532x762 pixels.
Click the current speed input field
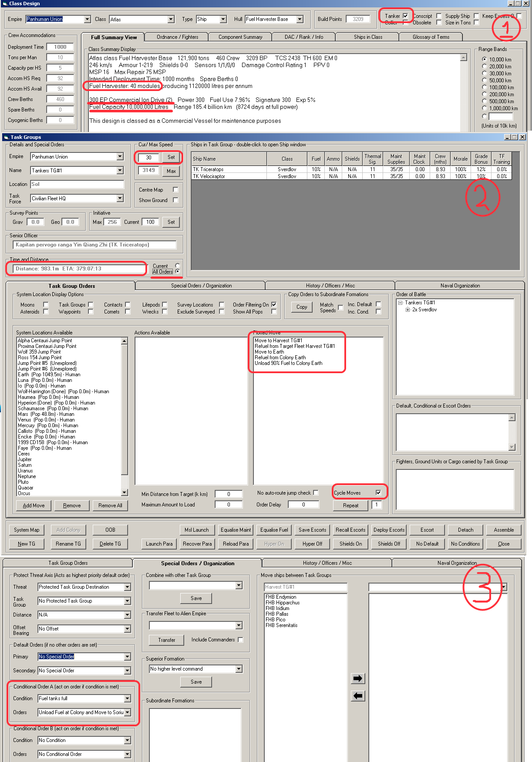tap(148, 158)
